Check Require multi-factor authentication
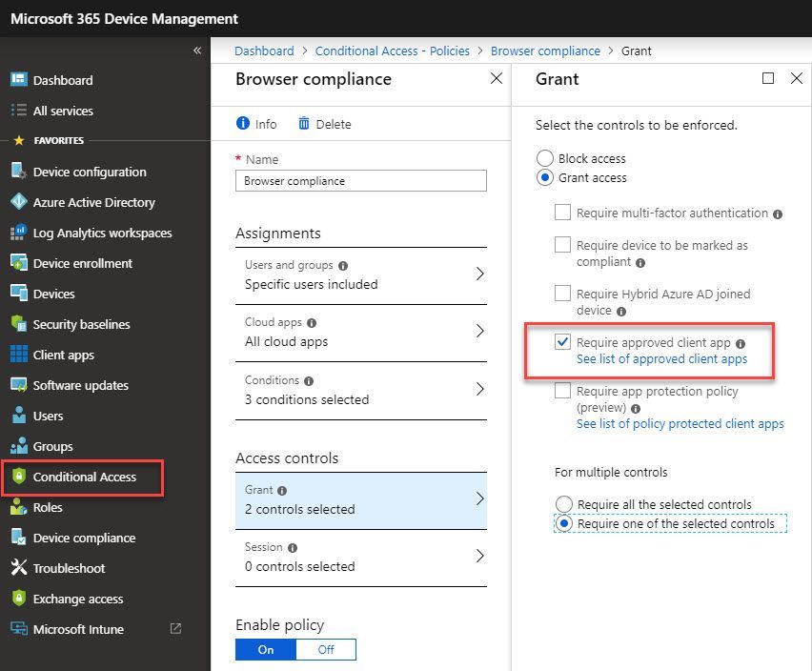 562,213
